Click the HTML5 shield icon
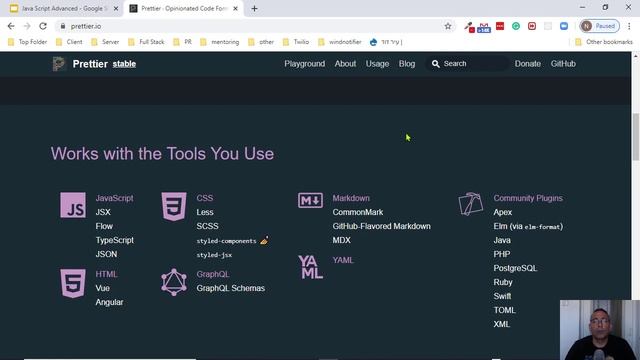 click(73, 283)
